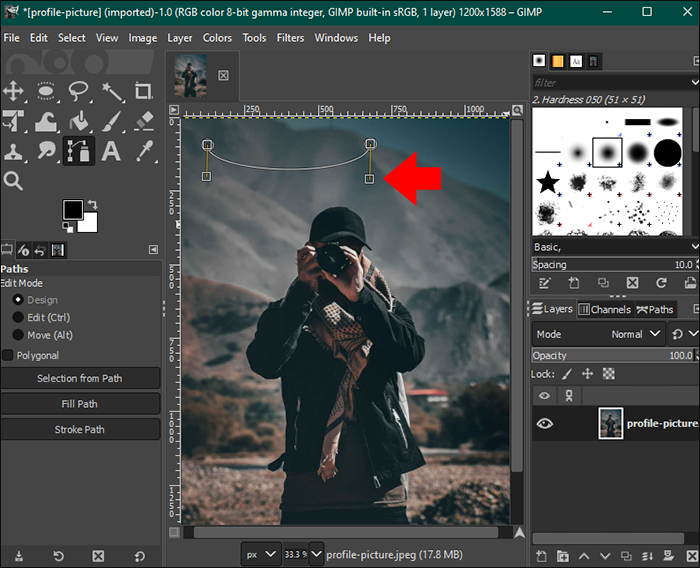
Task: Pick the Fuzzy Select magic wand tool
Action: (x=111, y=91)
